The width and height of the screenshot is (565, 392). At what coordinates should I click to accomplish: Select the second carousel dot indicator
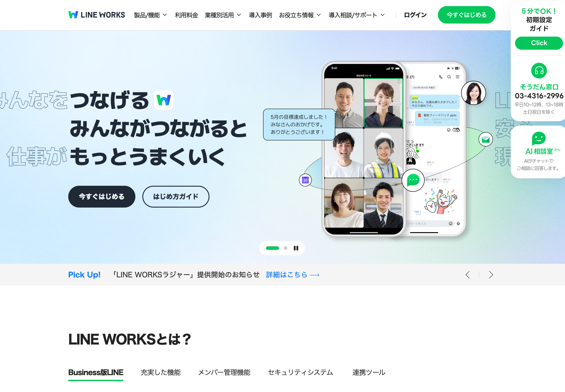click(285, 248)
